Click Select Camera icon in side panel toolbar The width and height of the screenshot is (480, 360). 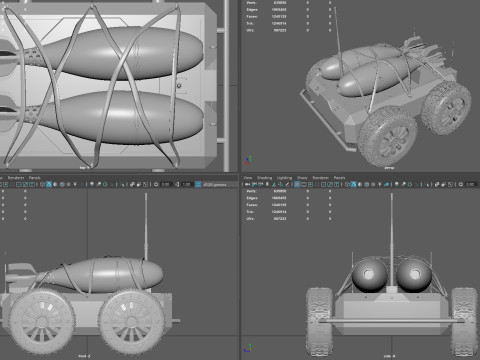click(247, 184)
